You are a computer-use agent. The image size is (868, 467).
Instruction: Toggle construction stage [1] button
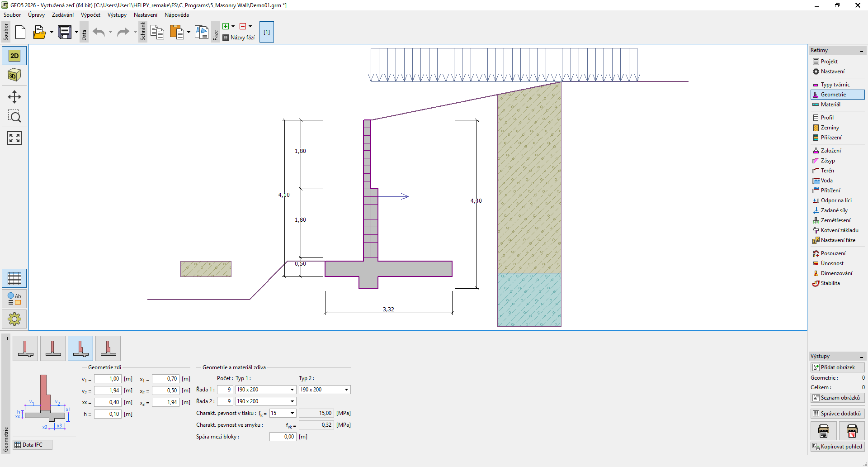pyautogui.click(x=267, y=32)
